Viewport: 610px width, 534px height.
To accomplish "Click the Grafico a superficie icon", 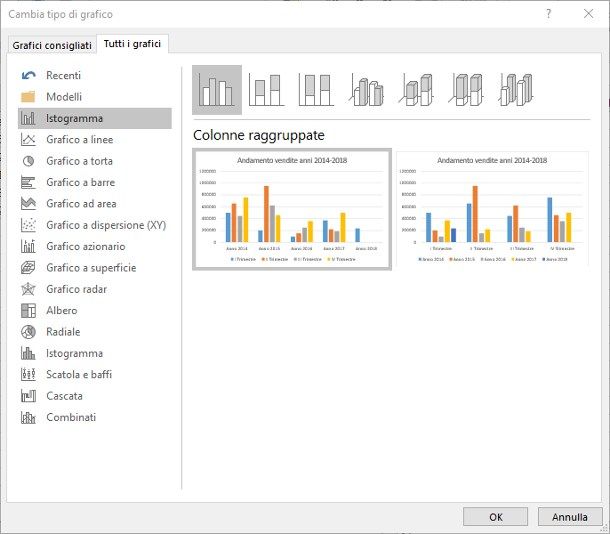I will tap(28, 268).
